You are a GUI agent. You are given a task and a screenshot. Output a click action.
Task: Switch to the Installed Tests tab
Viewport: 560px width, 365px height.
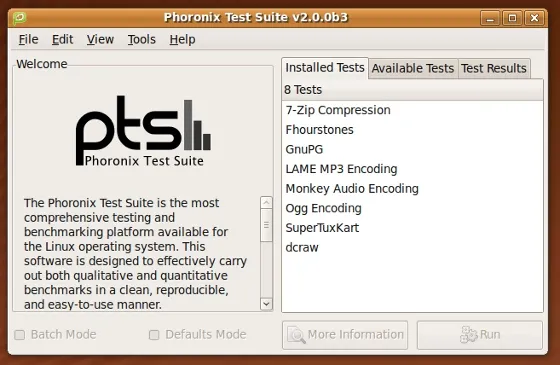[325, 68]
